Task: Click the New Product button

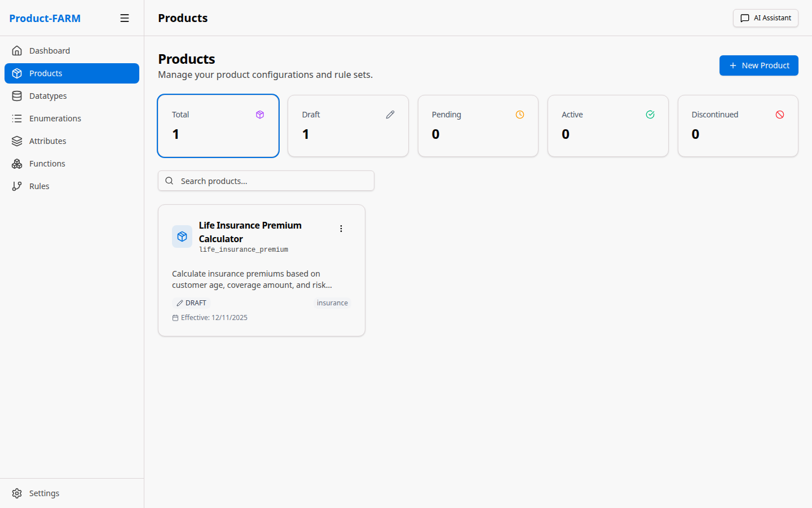Action: [758, 65]
